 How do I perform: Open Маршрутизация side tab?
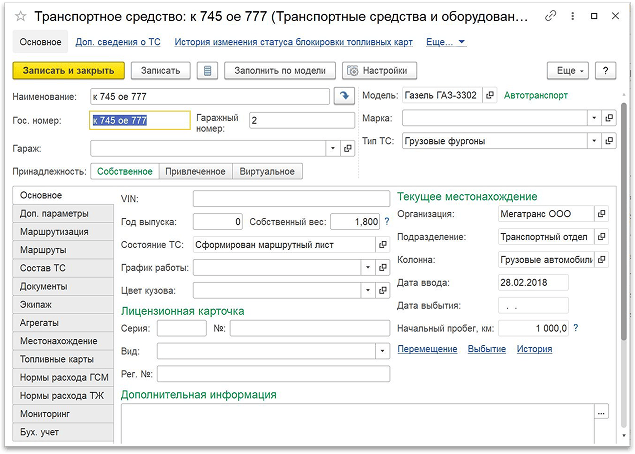(63, 232)
